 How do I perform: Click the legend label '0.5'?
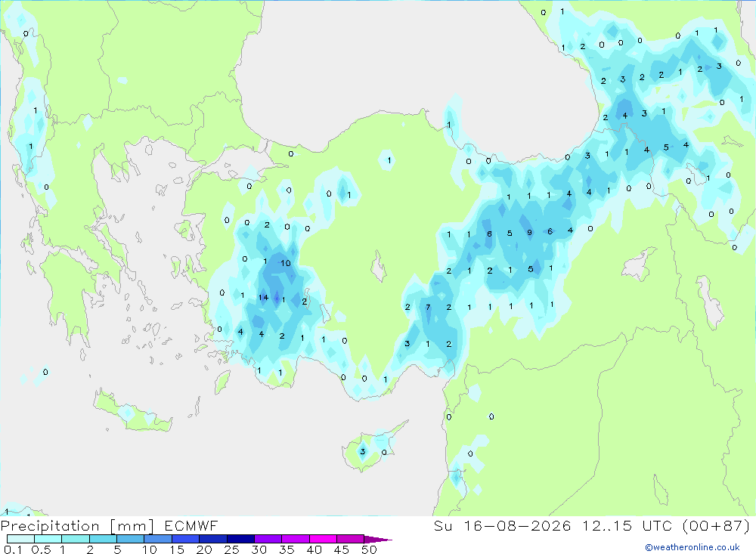click(41, 549)
